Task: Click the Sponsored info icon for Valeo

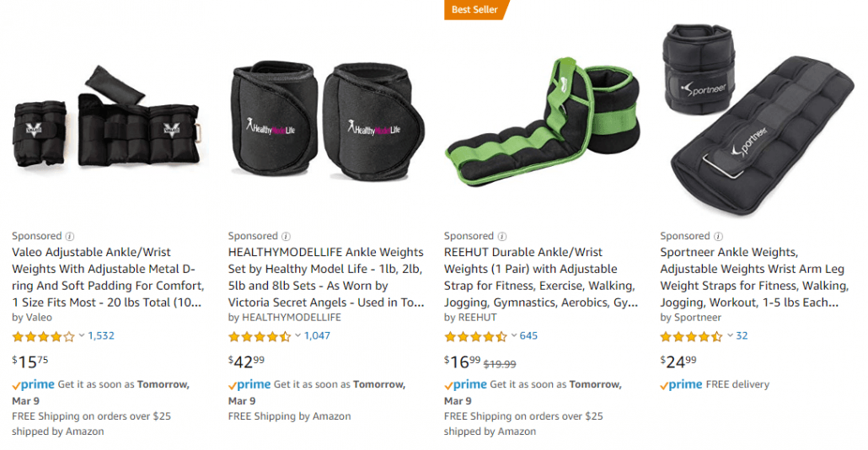Action: point(70,237)
